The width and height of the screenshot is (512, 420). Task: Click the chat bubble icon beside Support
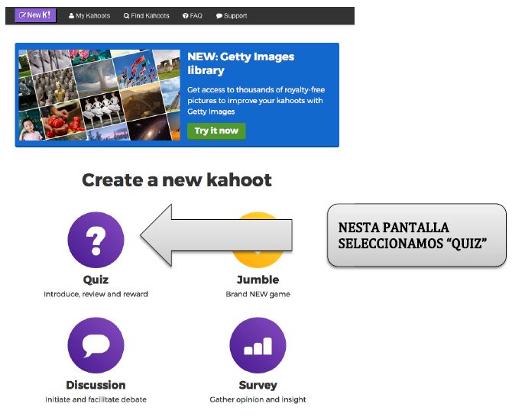219,16
